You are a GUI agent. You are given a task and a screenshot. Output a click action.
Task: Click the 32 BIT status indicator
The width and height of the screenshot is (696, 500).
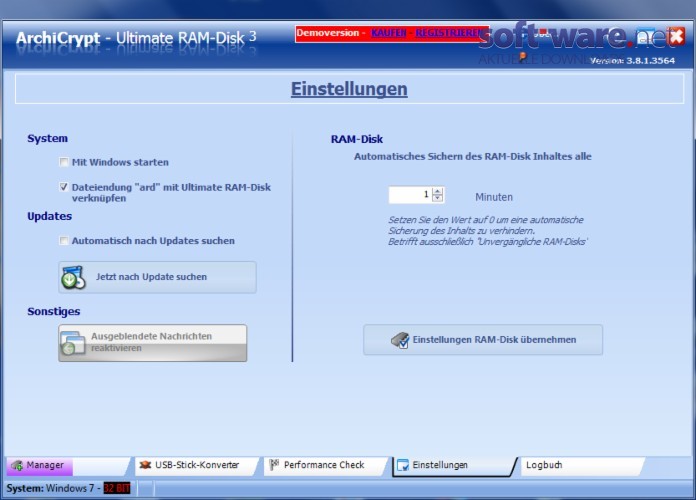pyautogui.click(x=117, y=488)
